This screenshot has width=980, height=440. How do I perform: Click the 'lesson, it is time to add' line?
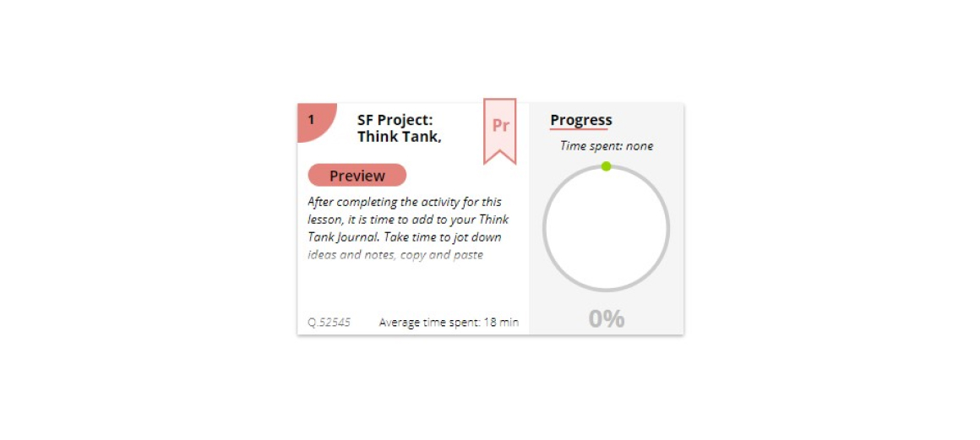click(408, 220)
